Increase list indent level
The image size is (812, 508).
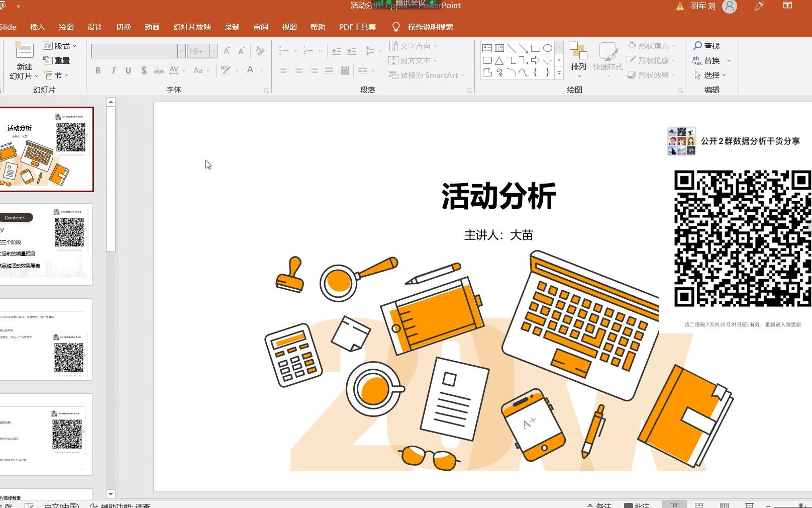coord(352,51)
